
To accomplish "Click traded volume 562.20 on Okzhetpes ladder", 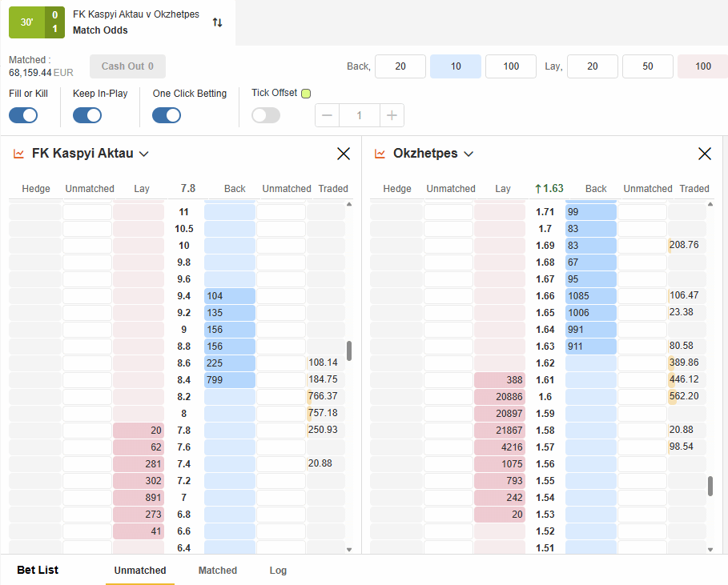I will pos(686,396).
